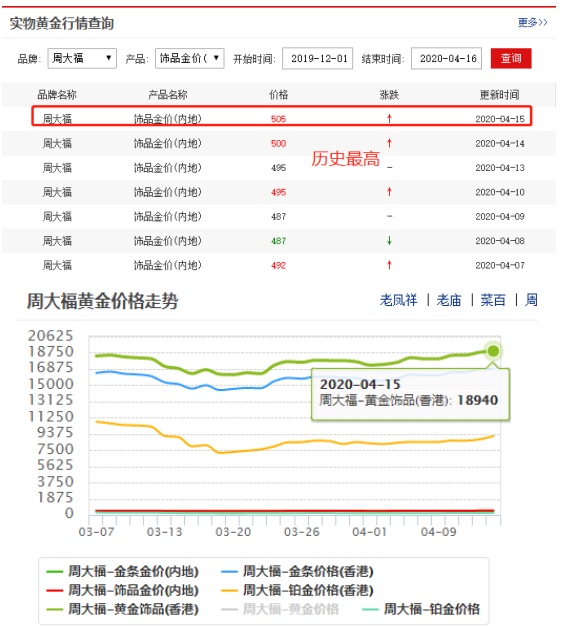The height and width of the screenshot is (627, 562).
Task: Open the 周 brand link at right edge
Action: [x=531, y=300]
